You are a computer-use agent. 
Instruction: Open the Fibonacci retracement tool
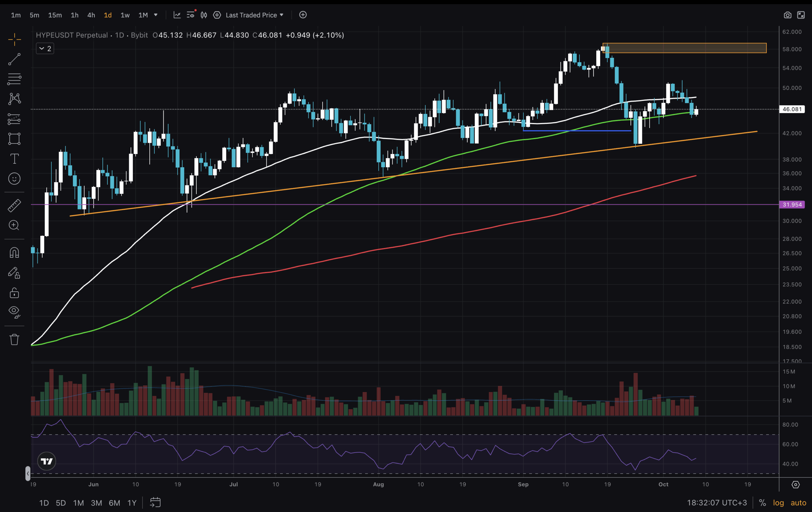tap(14, 79)
